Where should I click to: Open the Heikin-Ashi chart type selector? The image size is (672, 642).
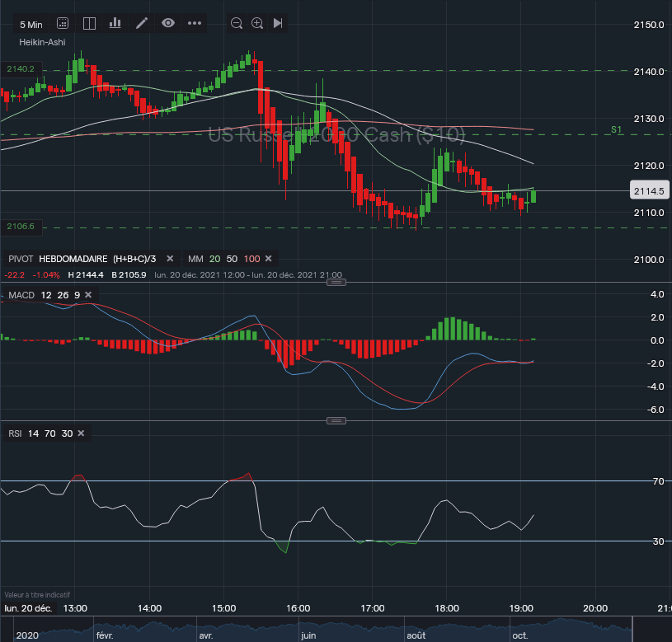42,42
